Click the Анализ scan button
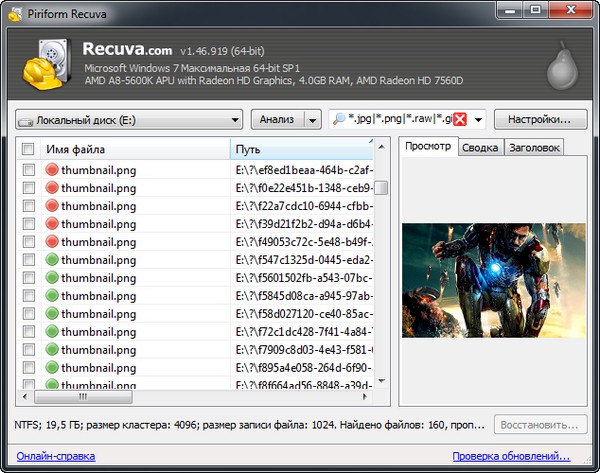 [277, 120]
